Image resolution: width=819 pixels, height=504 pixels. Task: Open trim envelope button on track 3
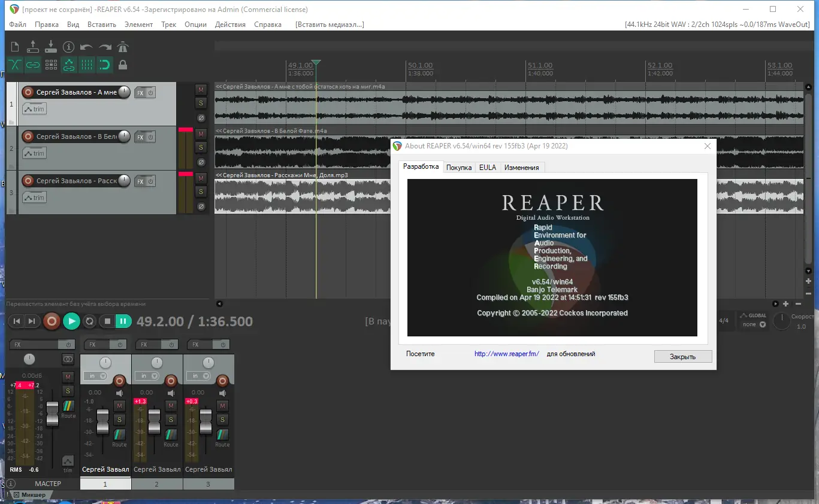click(x=34, y=198)
